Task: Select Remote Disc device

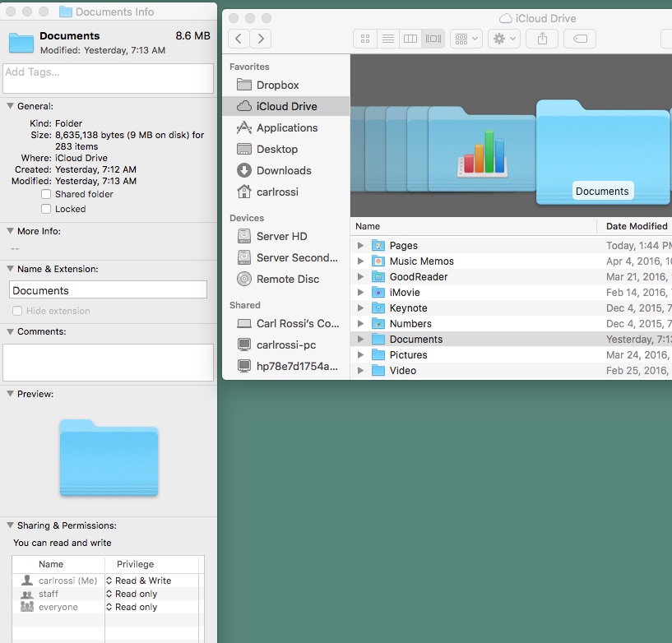Action: [x=286, y=279]
